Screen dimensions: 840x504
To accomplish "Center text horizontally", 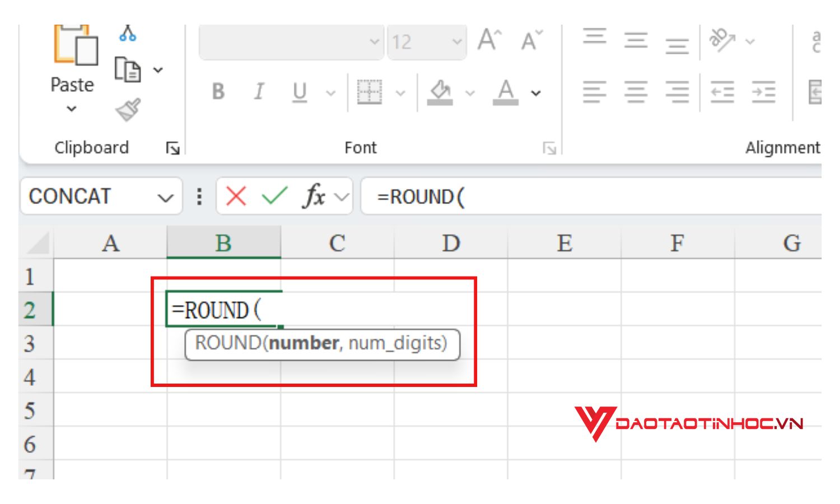I will (636, 92).
